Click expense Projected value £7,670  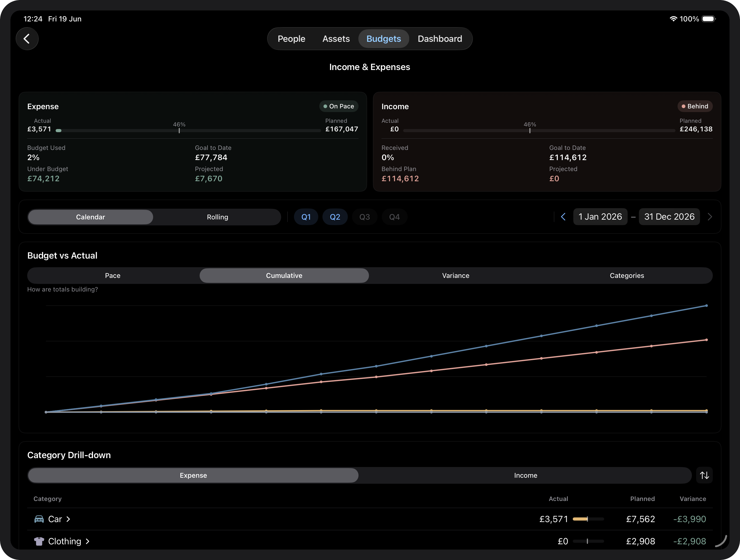(209, 179)
